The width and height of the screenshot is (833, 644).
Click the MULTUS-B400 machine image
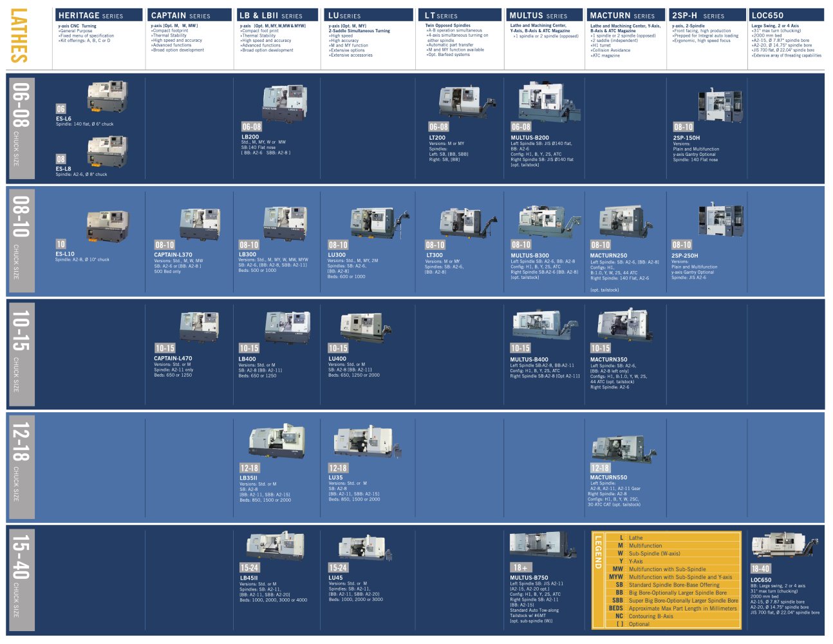(545, 326)
